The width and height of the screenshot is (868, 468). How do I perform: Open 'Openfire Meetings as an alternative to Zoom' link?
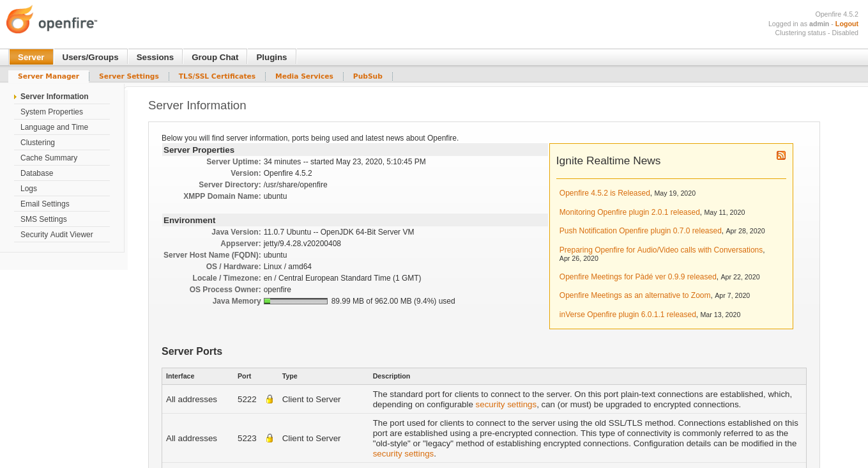(x=635, y=295)
